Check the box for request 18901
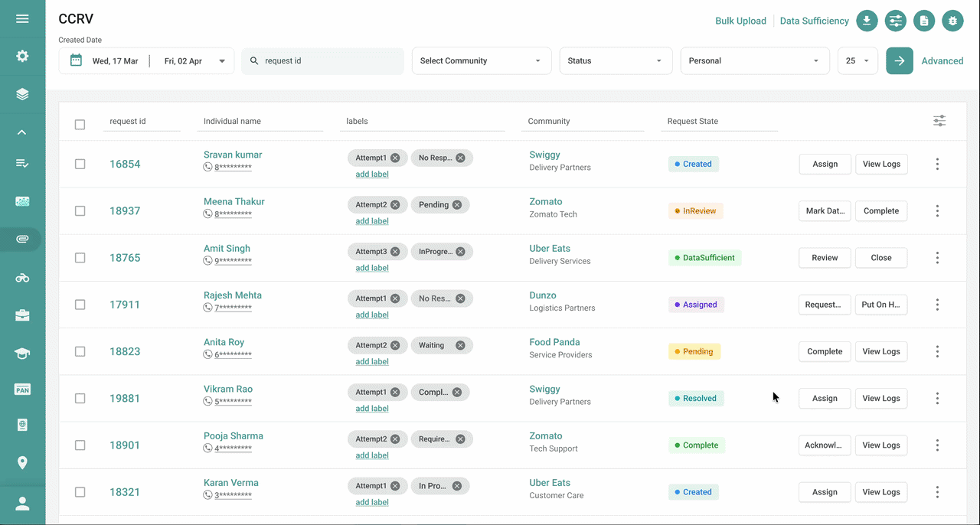980x525 pixels. [80, 445]
